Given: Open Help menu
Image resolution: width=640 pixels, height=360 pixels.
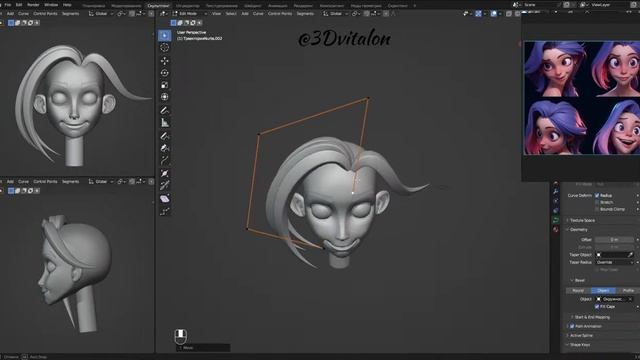Looking at the screenshot, I should tap(67, 5).
